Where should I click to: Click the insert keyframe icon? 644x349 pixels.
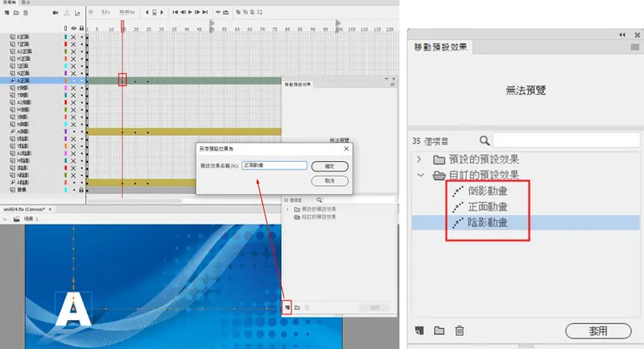(x=154, y=12)
